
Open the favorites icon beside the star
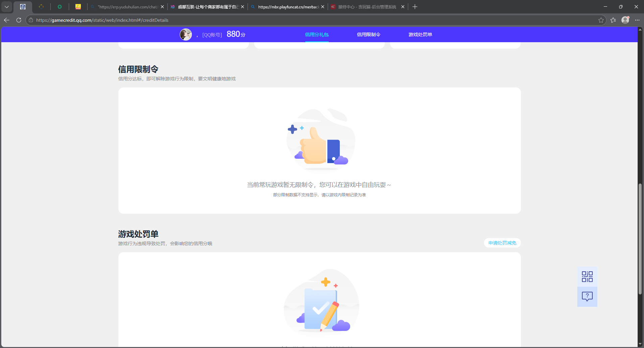click(613, 20)
